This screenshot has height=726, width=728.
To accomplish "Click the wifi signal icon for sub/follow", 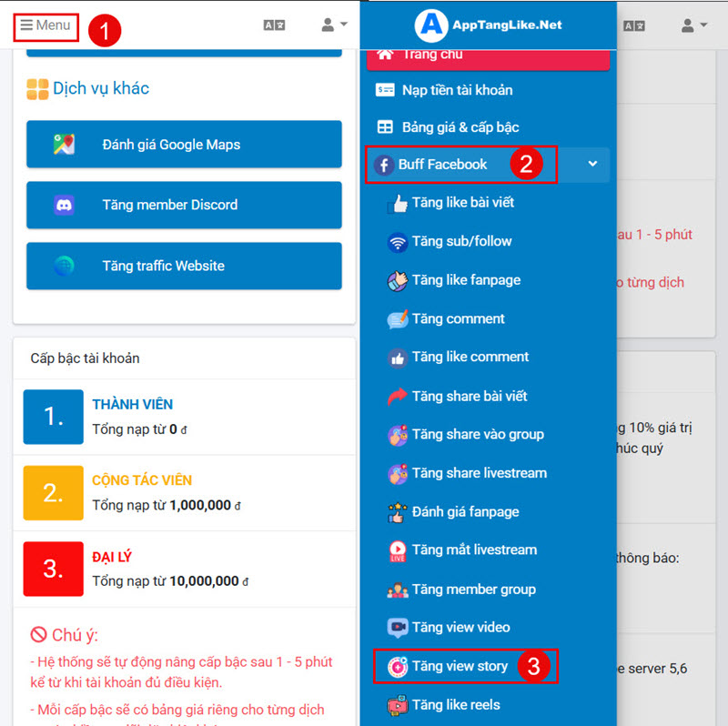I will [398, 242].
